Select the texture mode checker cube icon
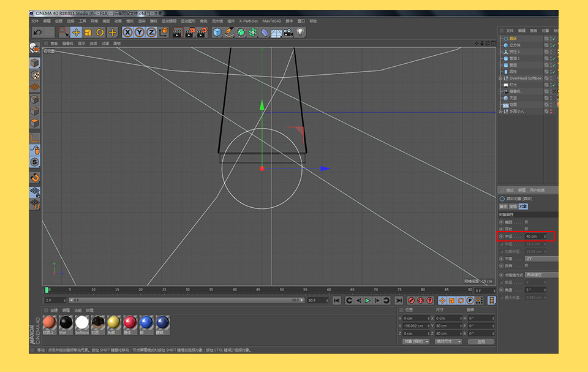 point(35,75)
